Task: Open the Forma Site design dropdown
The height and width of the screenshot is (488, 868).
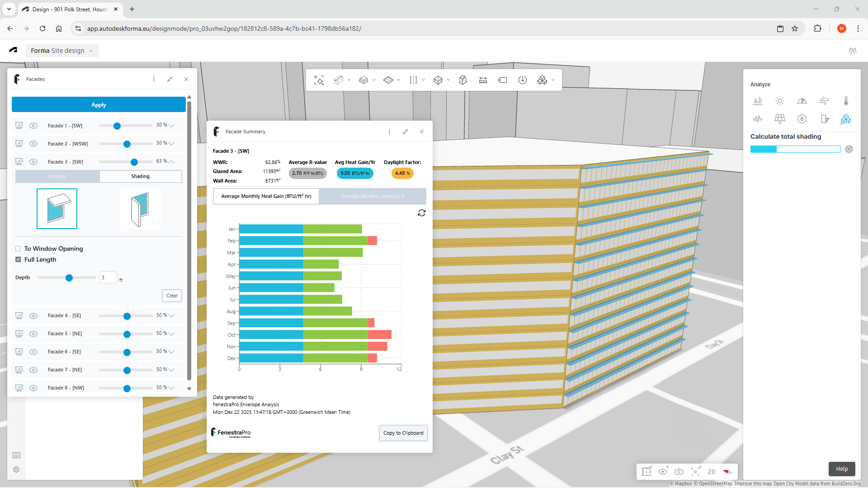Action: click(x=62, y=51)
